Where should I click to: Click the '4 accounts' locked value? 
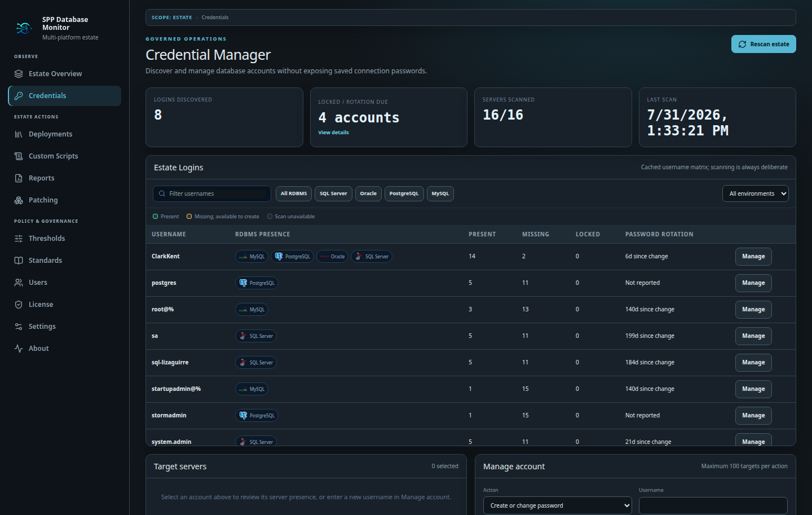click(359, 118)
